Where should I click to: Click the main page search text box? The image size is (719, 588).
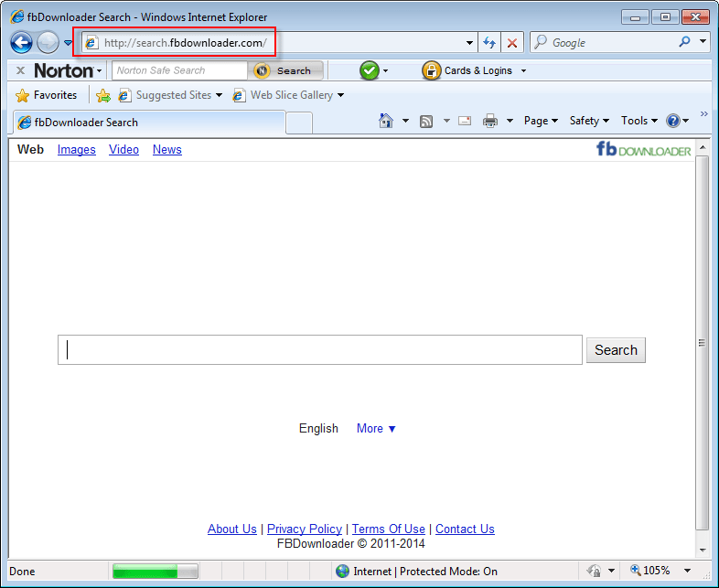(x=320, y=350)
